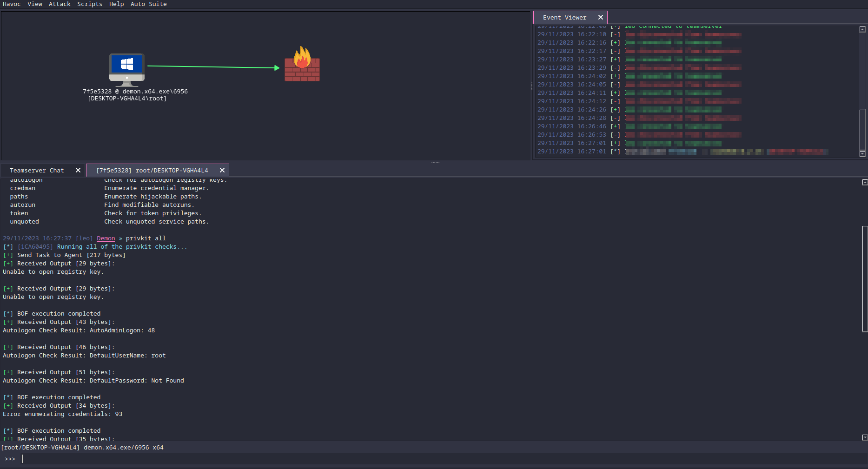Click the console scrollbar thumb
The width and height of the screenshot is (868, 469).
point(865,279)
